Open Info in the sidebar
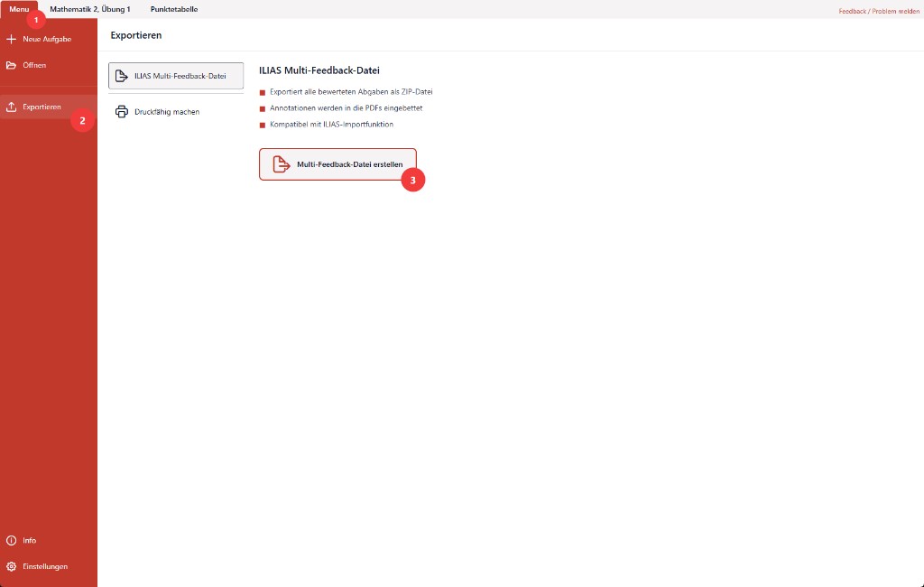924x587 pixels. (49, 540)
